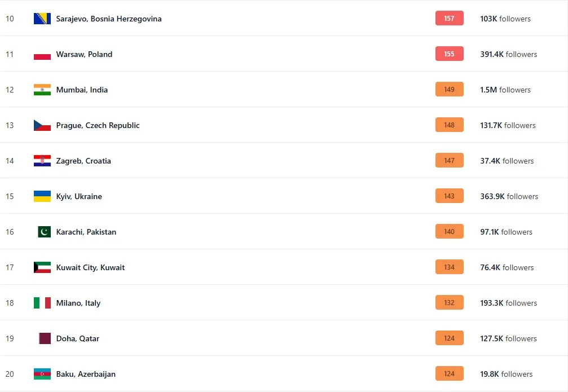Click the Kuwait flag icon
The height and width of the screenshot is (392, 568).
42,267
